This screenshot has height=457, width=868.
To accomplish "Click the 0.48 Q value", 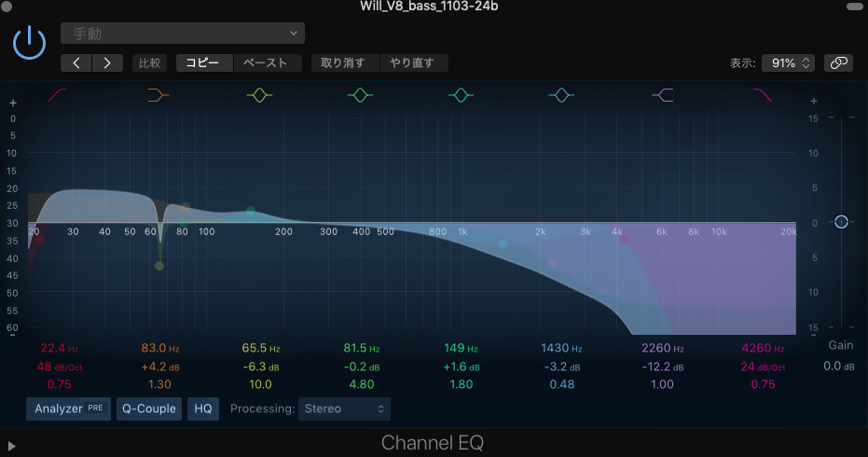I will (x=562, y=384).
